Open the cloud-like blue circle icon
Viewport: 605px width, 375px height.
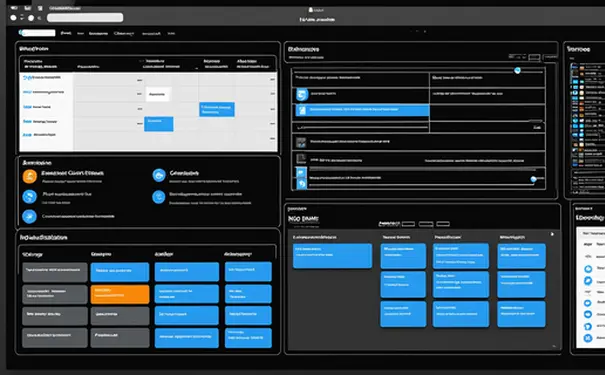click(159, 175)
